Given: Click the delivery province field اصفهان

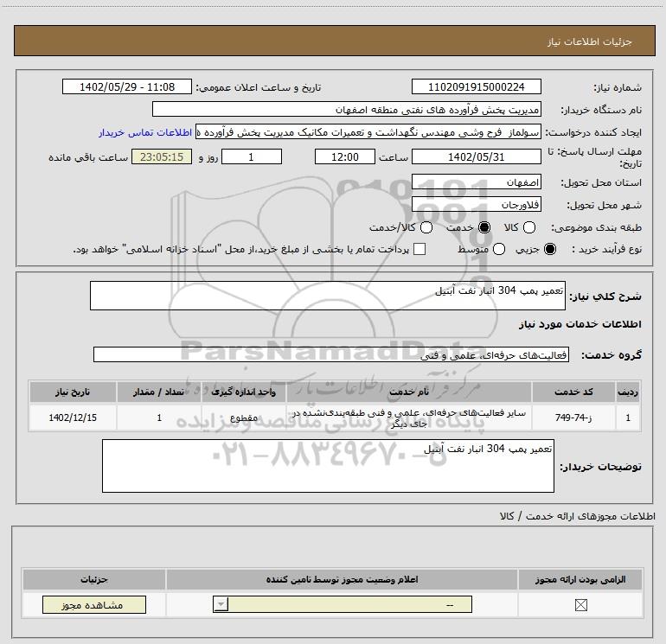Looking at the screenshot, I should click(x=476, y=182).
